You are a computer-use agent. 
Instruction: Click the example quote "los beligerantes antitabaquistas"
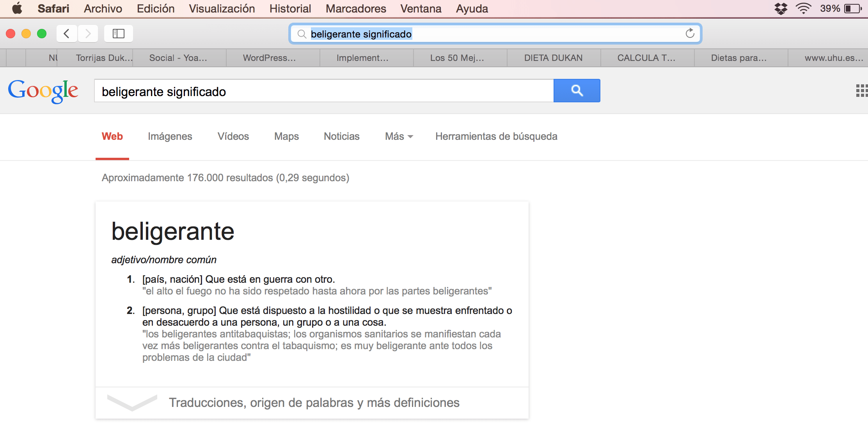point(321,346)
